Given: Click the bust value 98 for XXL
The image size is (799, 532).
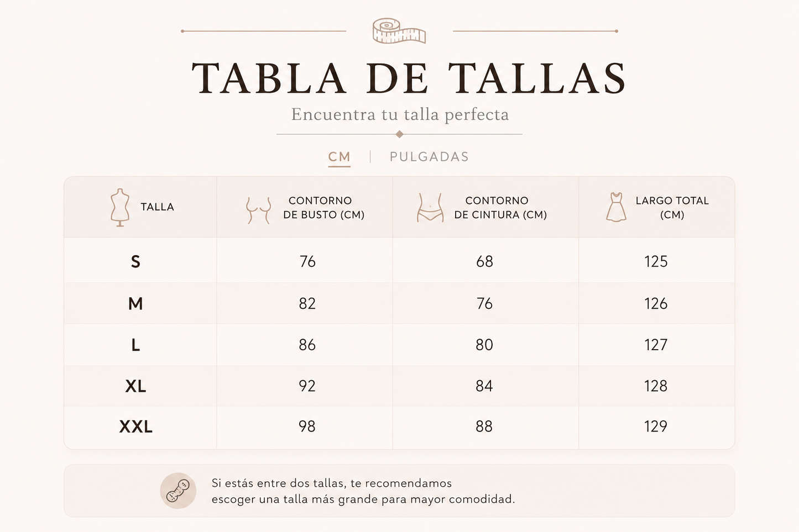Looking at the screenshot, I should pos(307,426).
